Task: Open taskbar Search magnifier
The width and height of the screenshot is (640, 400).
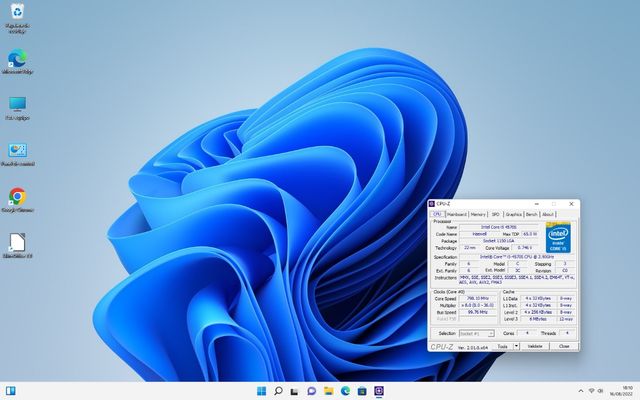Action: click(x=278, y=391)
